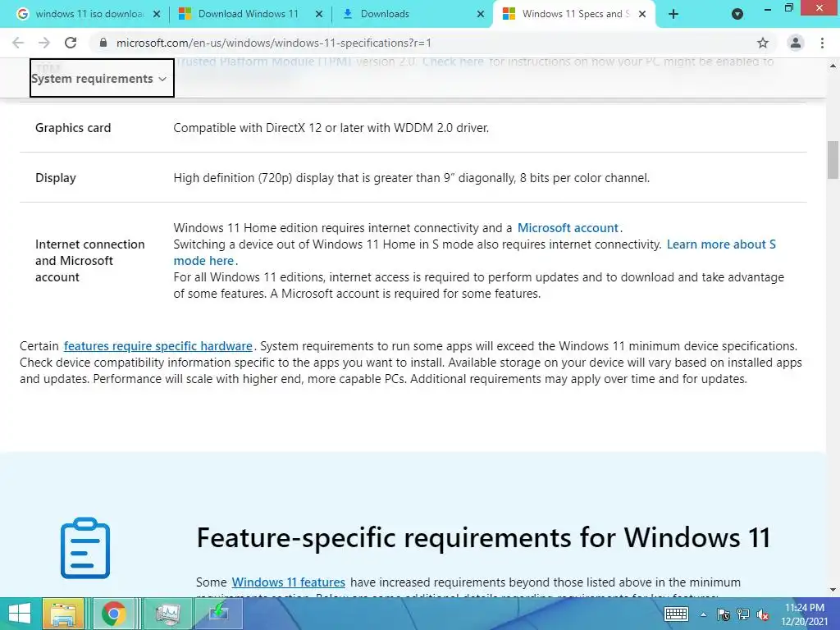840x630 pixels.
Task: Click the scrollbar down arrow
Action: tap(833, 590)
